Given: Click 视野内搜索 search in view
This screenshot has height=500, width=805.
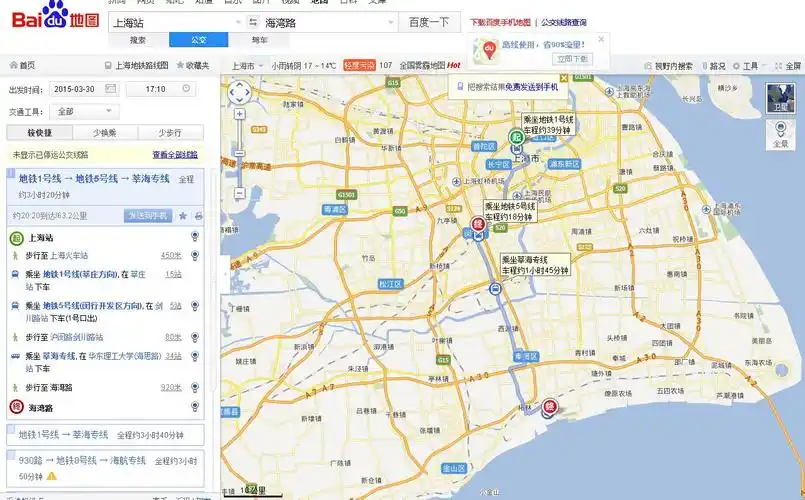Looking at the screenshot, I should [x=668, y=66].
